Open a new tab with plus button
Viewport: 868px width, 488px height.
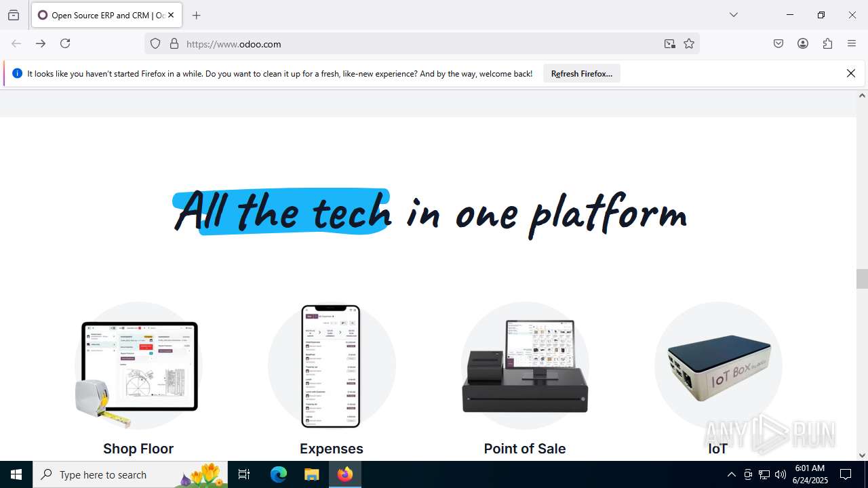tap(197, 15)
